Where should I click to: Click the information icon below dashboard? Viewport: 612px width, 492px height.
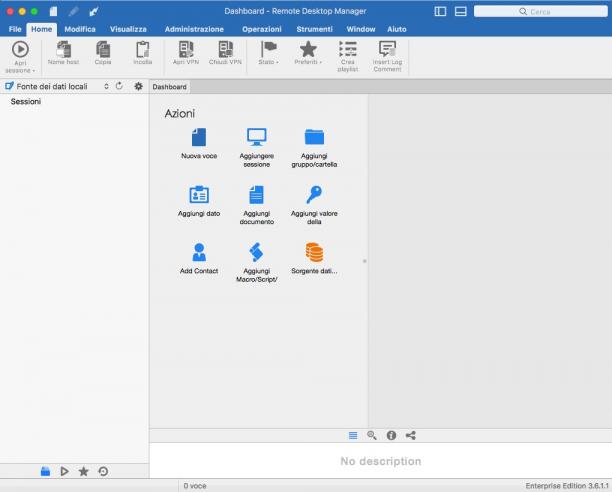[x=391, y=435]
